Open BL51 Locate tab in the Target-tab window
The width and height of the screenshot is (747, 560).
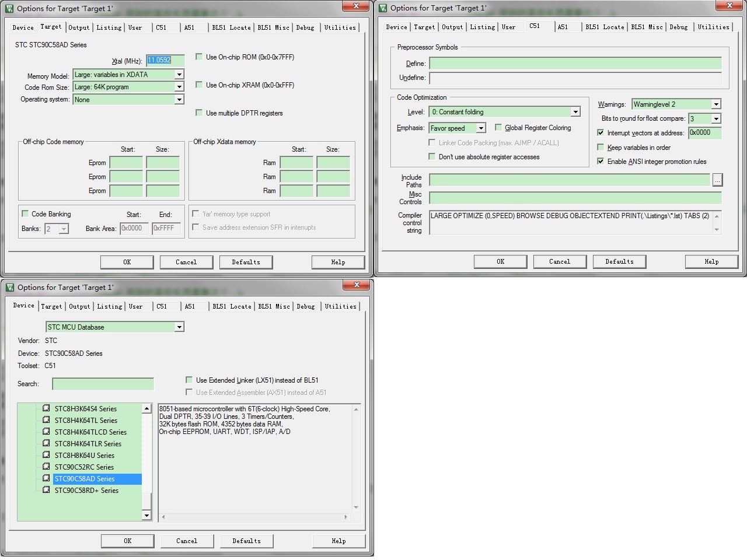pyautogui.click(x=232, y=27)
